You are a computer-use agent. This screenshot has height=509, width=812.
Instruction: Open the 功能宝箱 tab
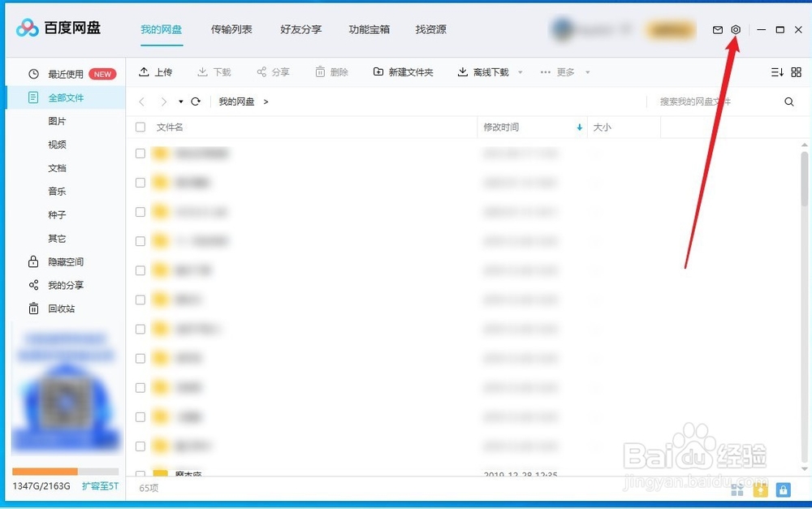(369, 29)
